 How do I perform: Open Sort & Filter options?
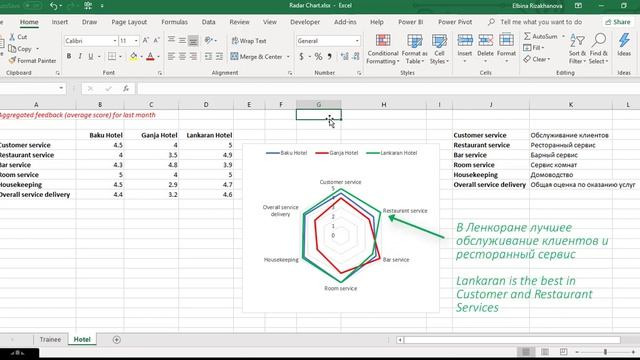(577, 49)
